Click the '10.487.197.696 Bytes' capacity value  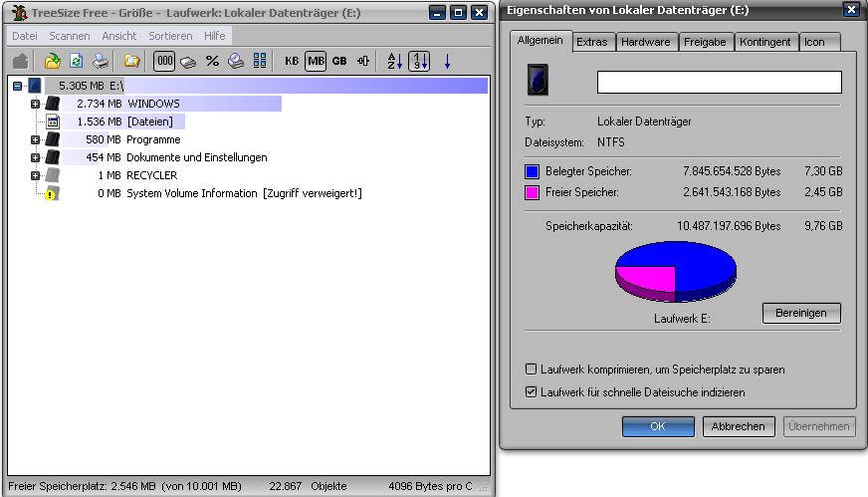(x=729, y=226)
